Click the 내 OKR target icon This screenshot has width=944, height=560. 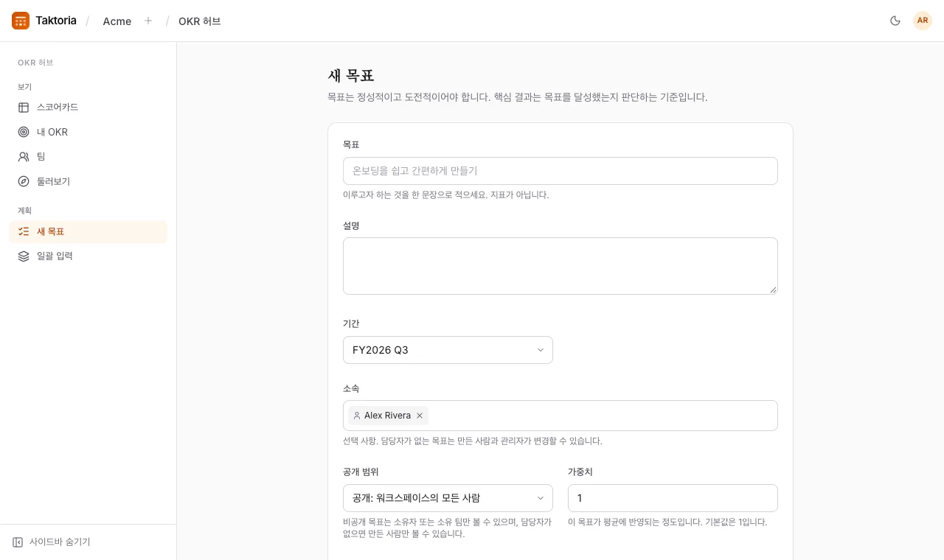click(24, 133)
